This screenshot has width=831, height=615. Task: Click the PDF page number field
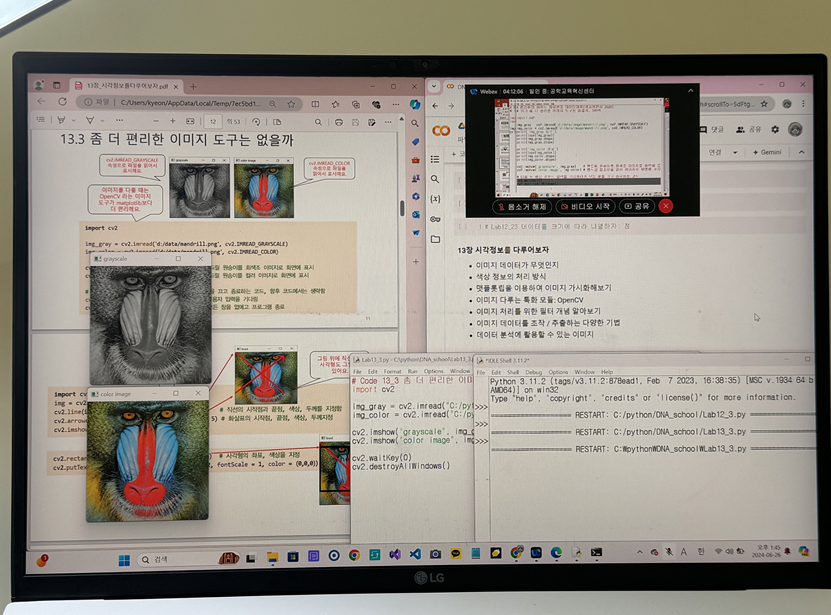(x=213, y=121)
